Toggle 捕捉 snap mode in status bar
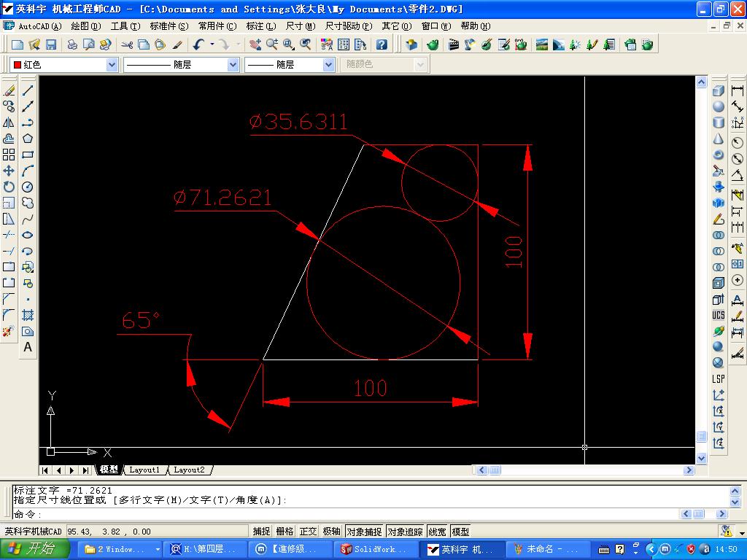This screenshot has width=747, height=560. tap(262, 532)
